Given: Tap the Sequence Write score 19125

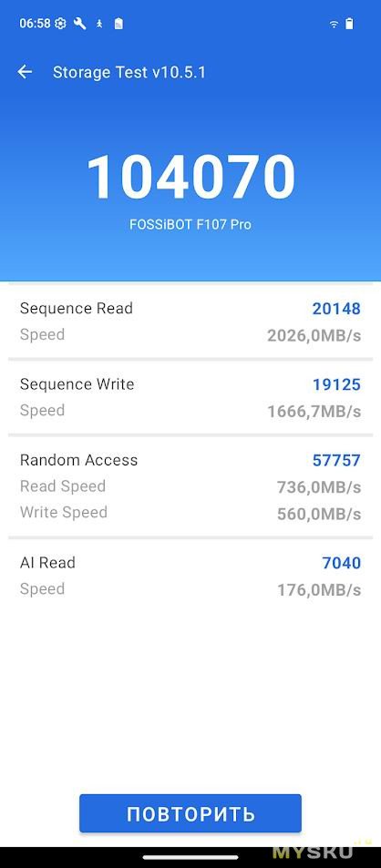Looking at the screenshot, I should (x=336, y=384).
